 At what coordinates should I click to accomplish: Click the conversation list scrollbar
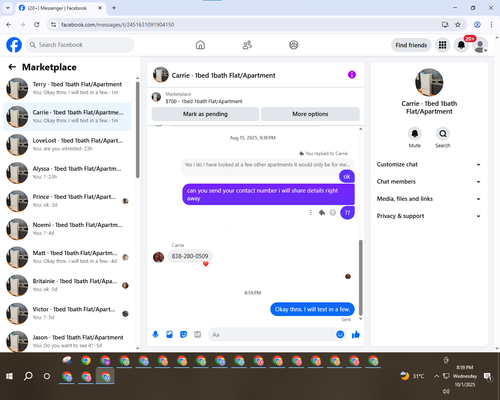click(x=137, y=130)
